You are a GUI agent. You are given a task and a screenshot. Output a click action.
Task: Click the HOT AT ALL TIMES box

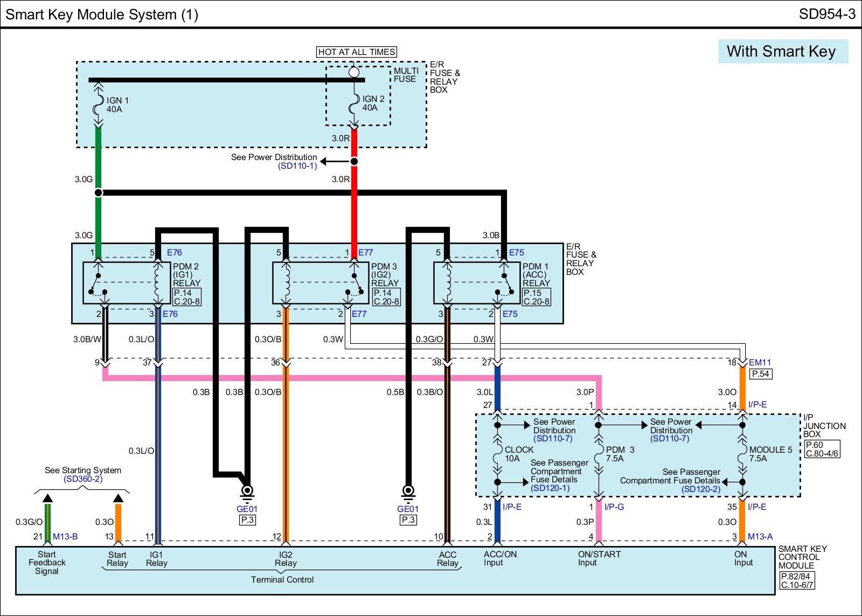click(x=357, y=52)
